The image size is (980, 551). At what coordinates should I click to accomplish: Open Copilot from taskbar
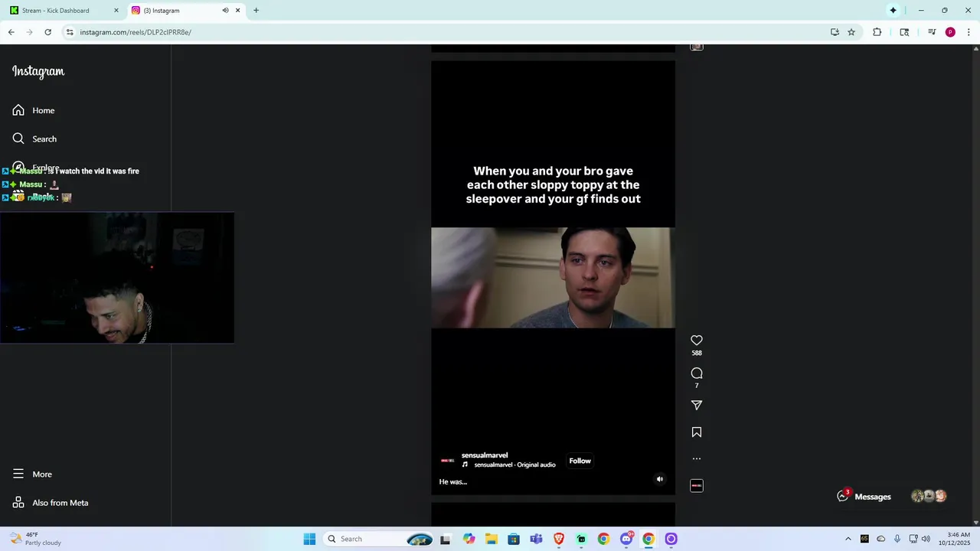tap(469, 539)
